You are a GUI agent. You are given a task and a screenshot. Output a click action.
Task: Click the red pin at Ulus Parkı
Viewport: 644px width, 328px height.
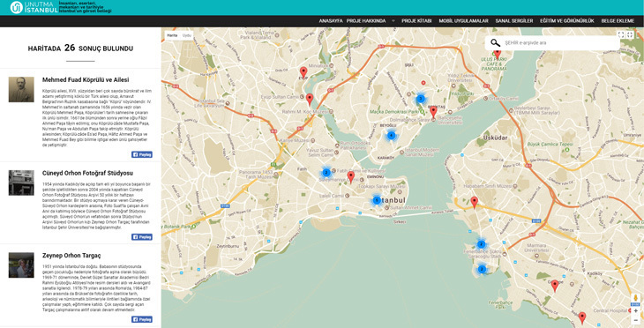click(498, 54)
